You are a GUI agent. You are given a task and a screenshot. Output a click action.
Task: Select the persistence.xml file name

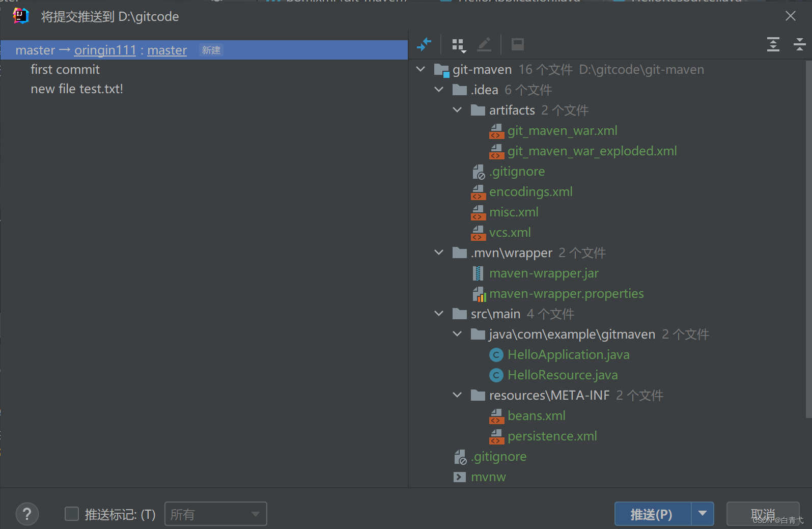(x=552, y=436)
